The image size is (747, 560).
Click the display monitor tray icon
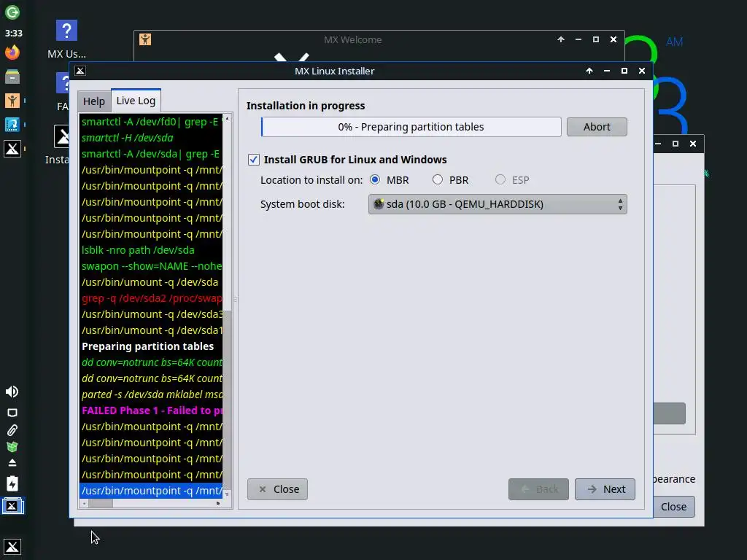12,413
